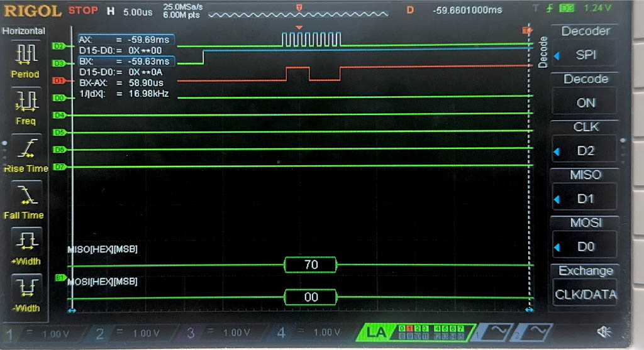Open the CLK source D2 selector
This screenshot has width=644, height=350.
pos(585,151)
